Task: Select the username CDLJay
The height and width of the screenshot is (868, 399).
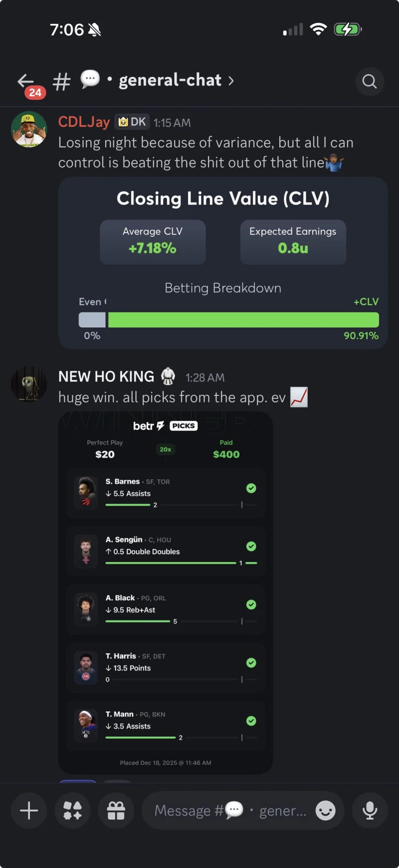Action: point(83,121)
